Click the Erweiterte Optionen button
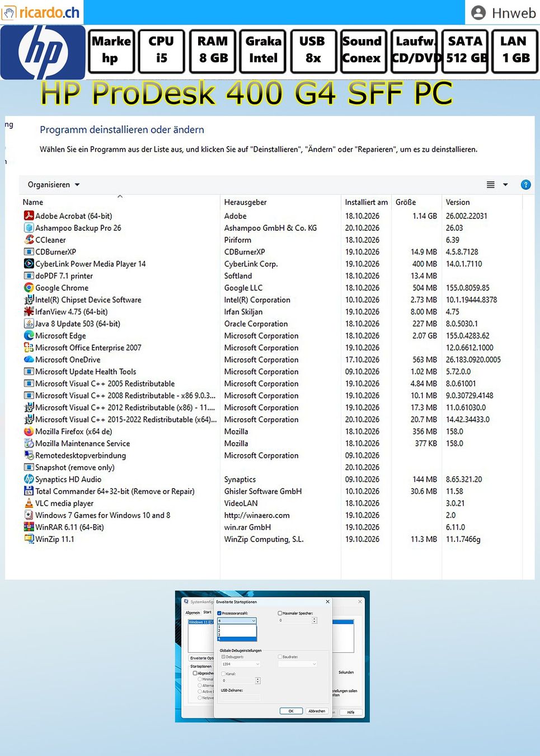This screenshot has height=756, width=540. (201, 658)
